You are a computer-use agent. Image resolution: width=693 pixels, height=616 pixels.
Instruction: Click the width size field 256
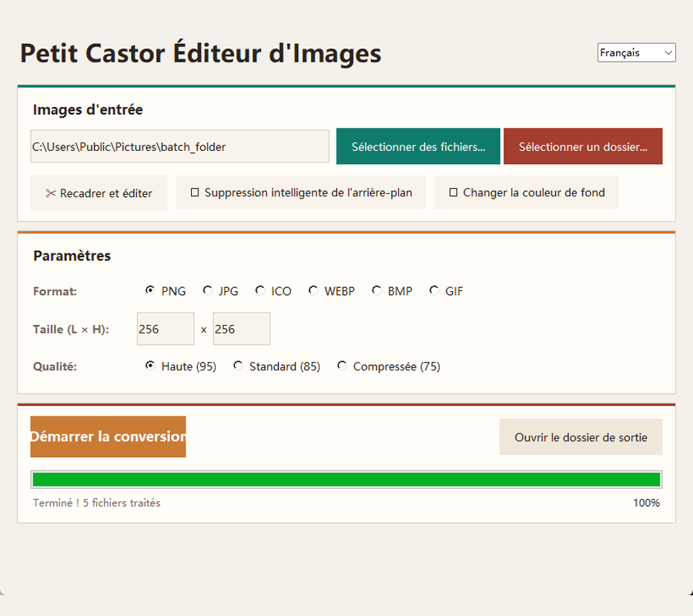(x=166, y=329)
